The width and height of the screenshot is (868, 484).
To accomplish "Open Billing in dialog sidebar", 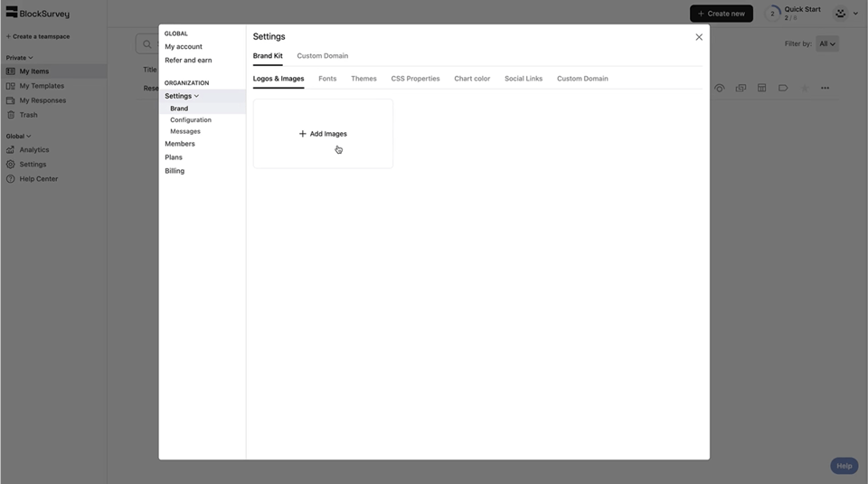I will tap(175, 171).
